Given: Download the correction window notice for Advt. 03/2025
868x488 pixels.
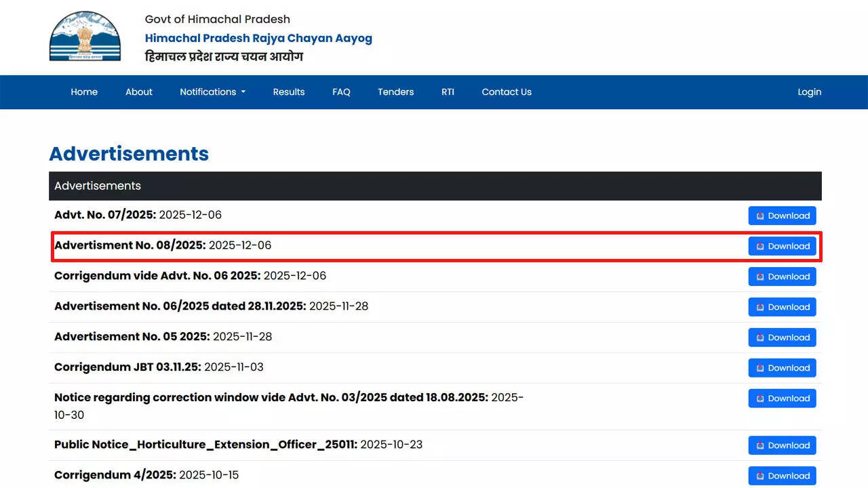Looking at the screenshot, I should point(782,399).
